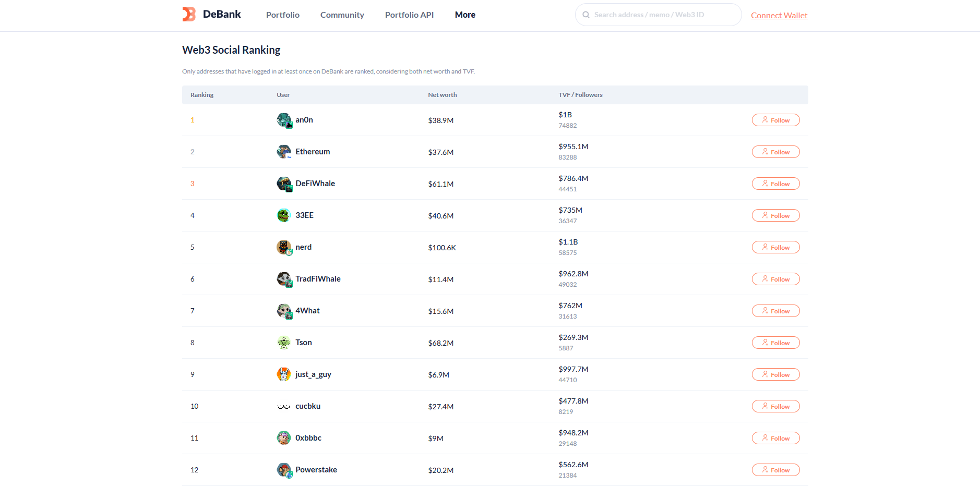Open DeFiWhale's avatar icon
This screenshot has width=980, height=487.
tap(284, 184)
